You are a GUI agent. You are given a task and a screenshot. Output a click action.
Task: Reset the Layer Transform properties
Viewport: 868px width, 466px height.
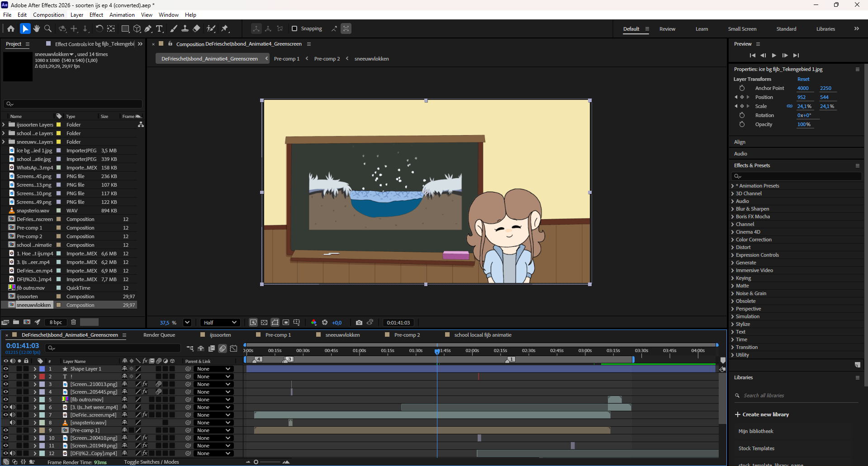[x=803, y=79]
